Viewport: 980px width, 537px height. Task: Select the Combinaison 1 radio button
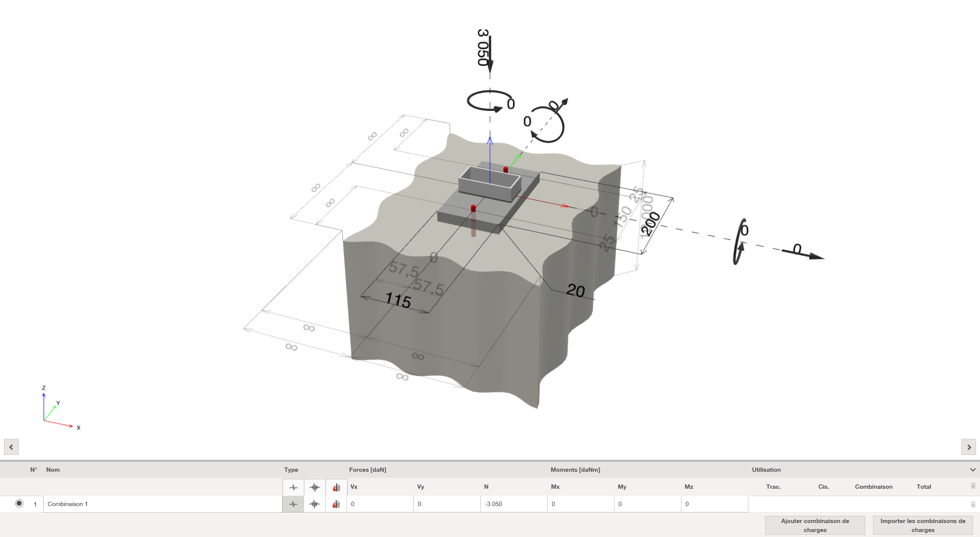(x=19, y=503)
